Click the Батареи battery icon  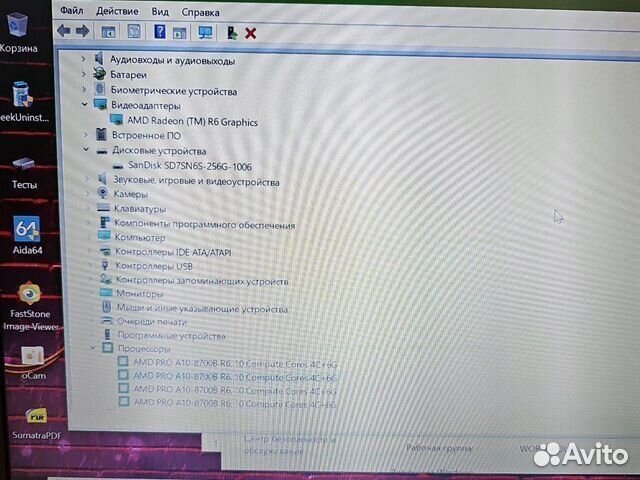pyautogui.click(x=99, y=73)
